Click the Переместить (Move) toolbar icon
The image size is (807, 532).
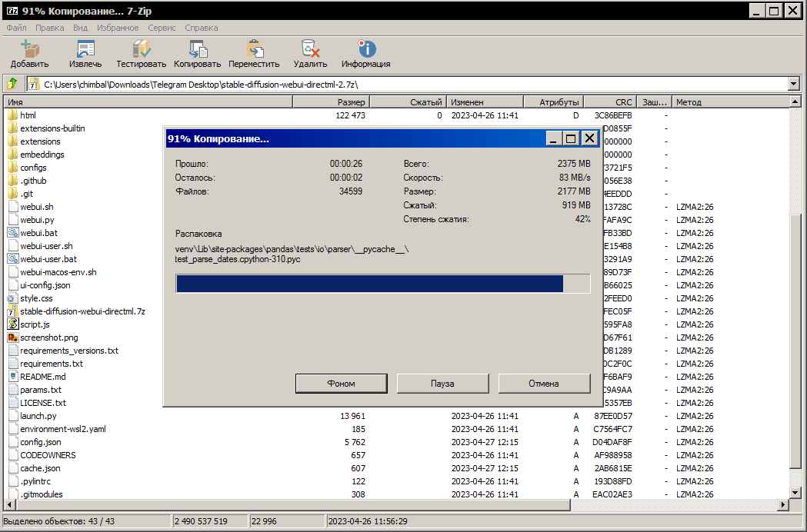click(x=254, y=48)
